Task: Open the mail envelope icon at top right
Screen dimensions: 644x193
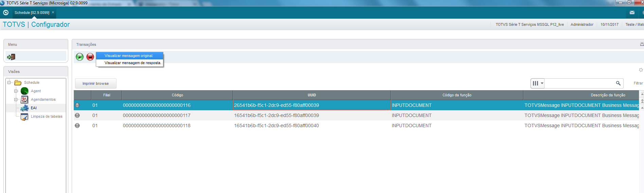Action: point(632,13)
